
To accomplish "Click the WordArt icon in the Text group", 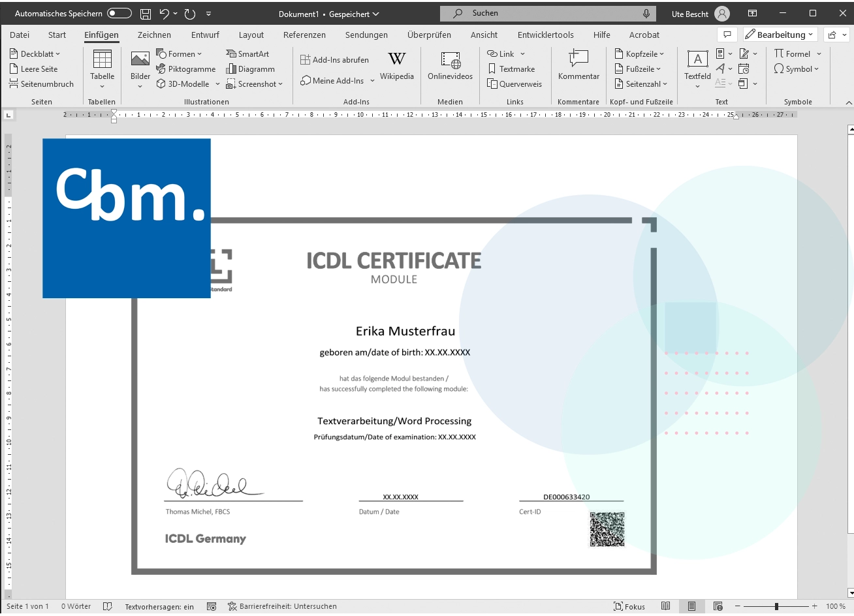I will (721, 69).
